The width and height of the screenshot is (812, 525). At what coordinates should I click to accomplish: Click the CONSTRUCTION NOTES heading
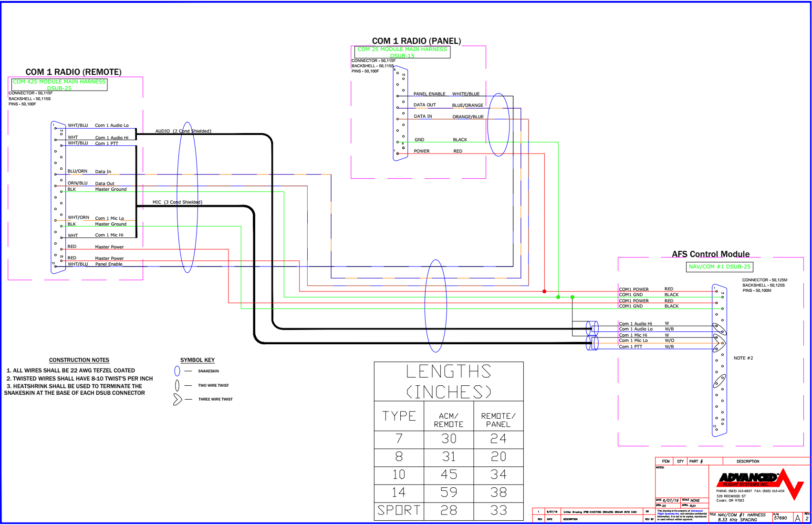click(79, 360)
